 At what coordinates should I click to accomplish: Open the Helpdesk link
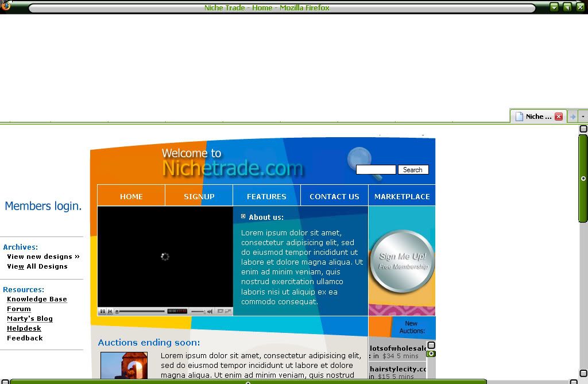click(24, 328)
